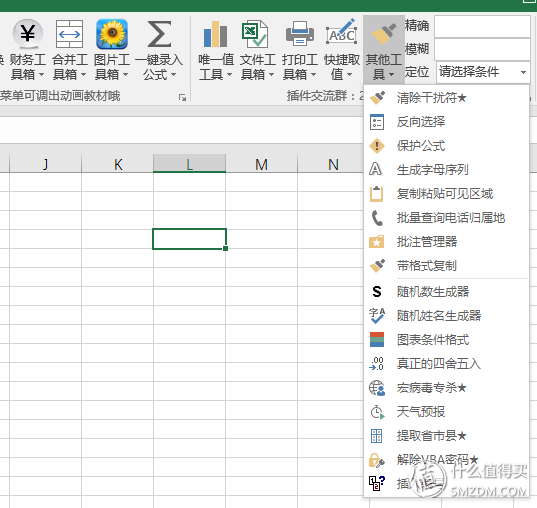537x508 pixels.
Task: Open the 图片工具箱 sunflower icon
Action: pyautogui.click(x=112, y=34)
